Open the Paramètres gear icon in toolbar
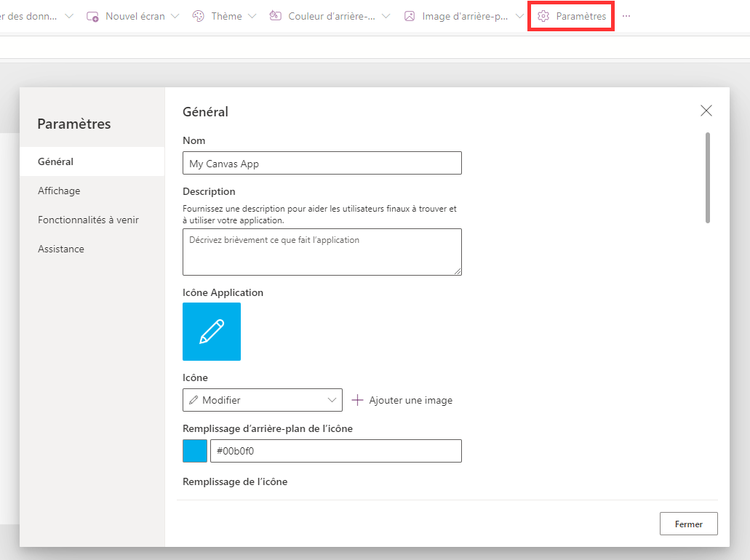Image resolution: width=750 pixels, height=560 pixels. point(543,16)
